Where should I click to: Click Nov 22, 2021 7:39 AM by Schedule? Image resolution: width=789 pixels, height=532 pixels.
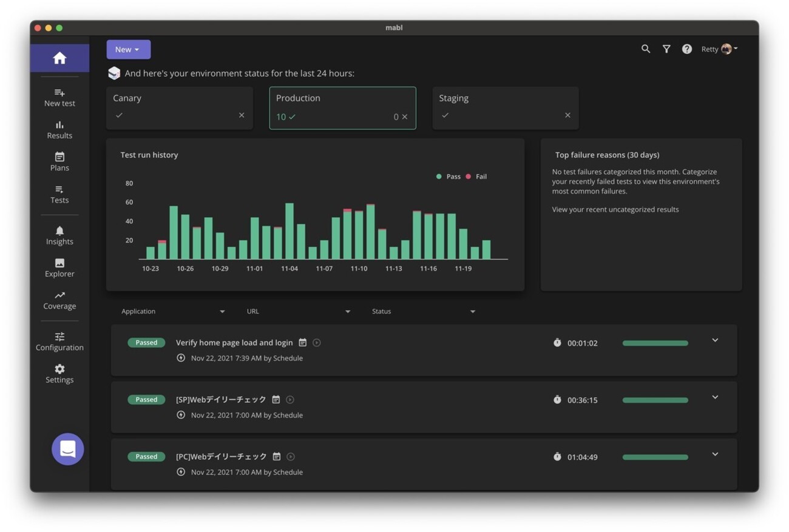pyautogui.click(x=247, y=359)
